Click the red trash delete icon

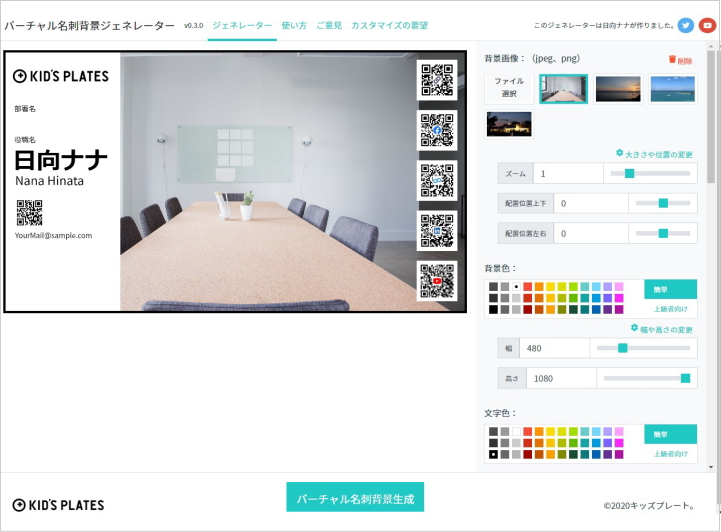tap(672, 60)
